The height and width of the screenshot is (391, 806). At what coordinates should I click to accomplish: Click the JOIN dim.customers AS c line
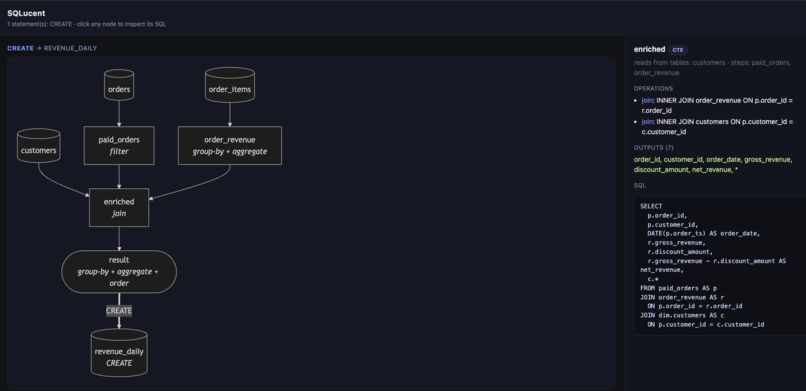point(682,315)
